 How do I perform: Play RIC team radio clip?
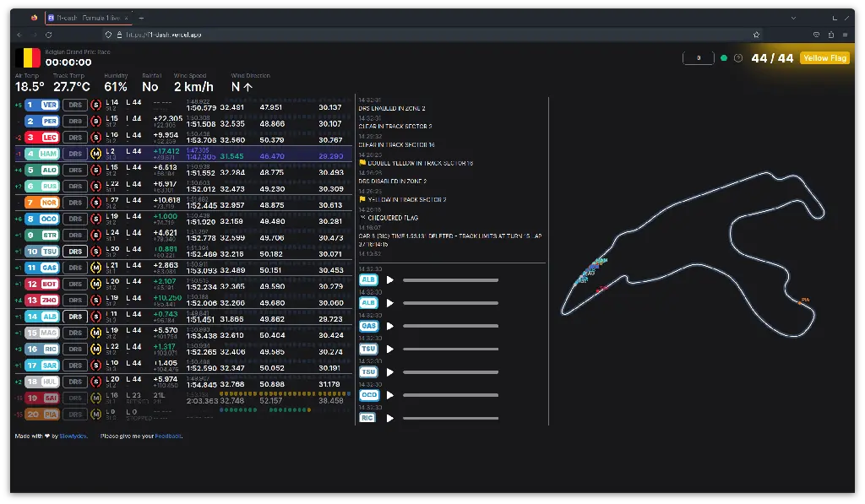(390, 418)
